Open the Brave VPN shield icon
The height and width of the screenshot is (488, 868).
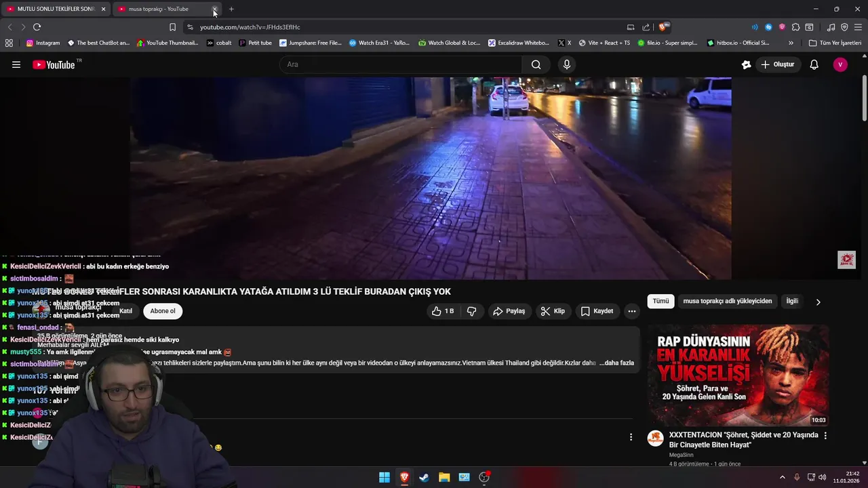tap(844, 27)
